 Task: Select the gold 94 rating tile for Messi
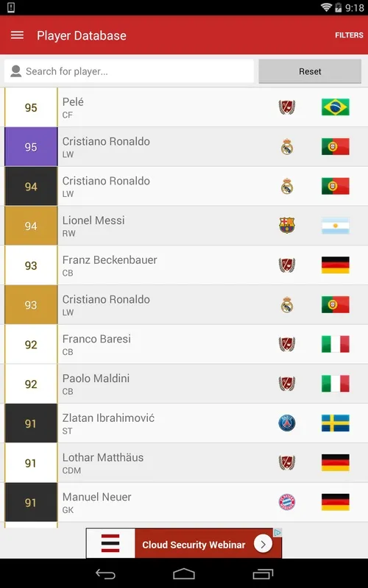click(x=31, y=226)
